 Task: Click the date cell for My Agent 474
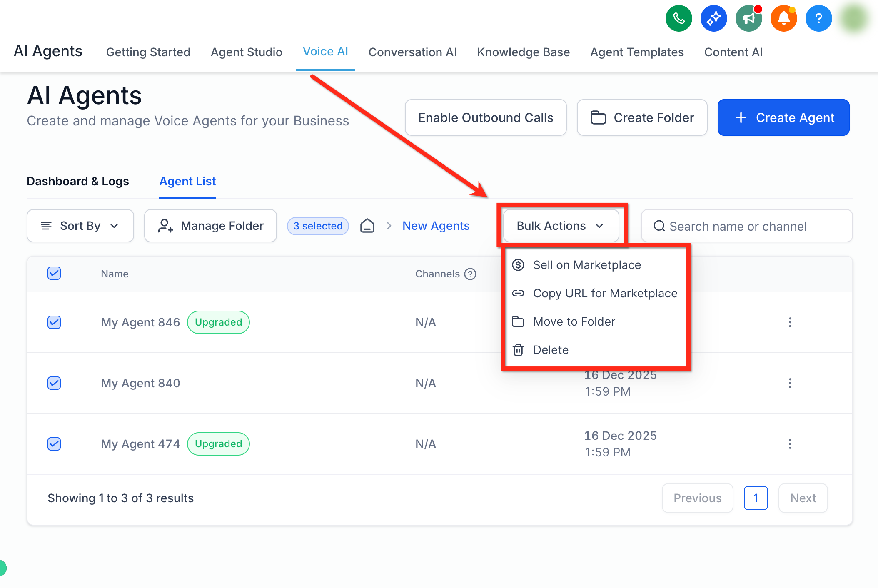[620, 444]
